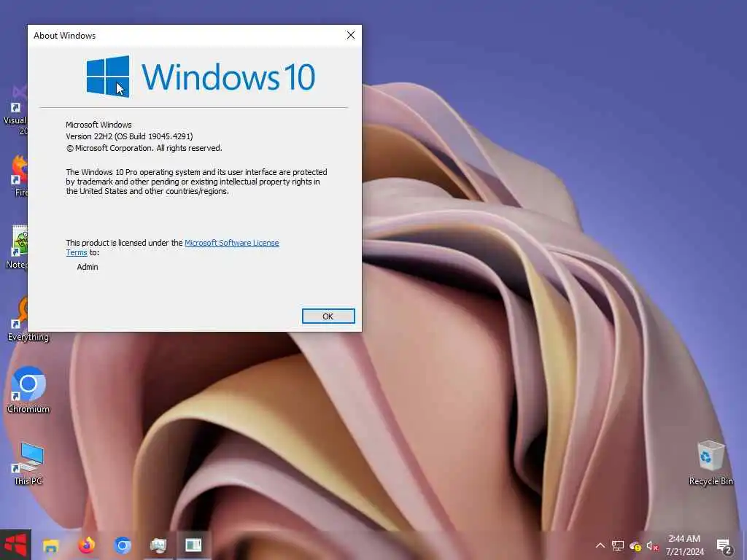Open the clock showing 2:44 AM
Screen dimensions: 747x560
(x=684, y=545)
